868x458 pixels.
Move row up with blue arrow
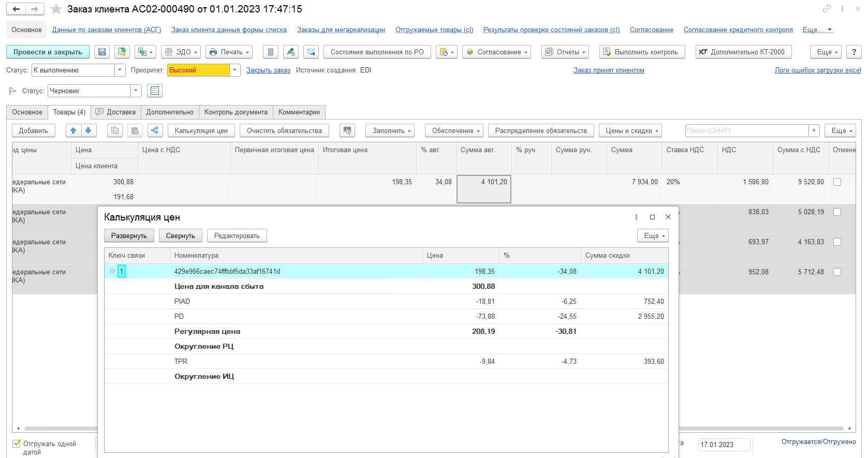point(73,130)
